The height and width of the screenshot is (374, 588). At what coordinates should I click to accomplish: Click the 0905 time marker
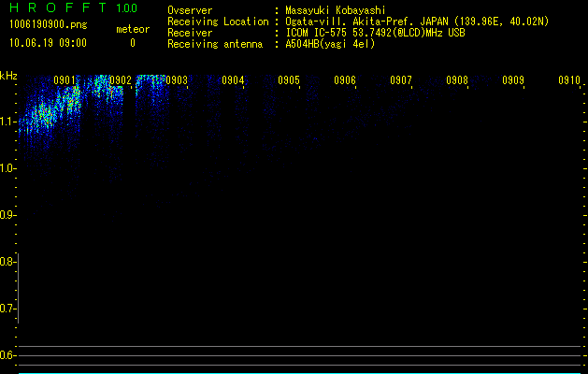coord(289,80)
